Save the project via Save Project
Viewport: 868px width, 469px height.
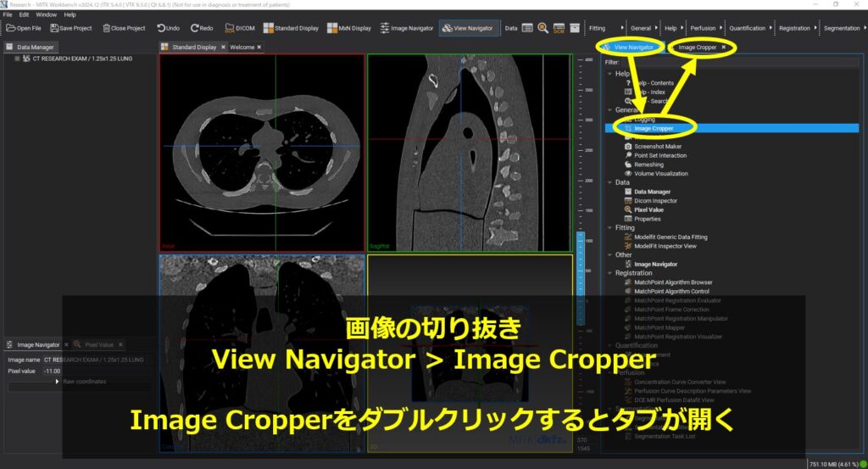click(70, 28)
